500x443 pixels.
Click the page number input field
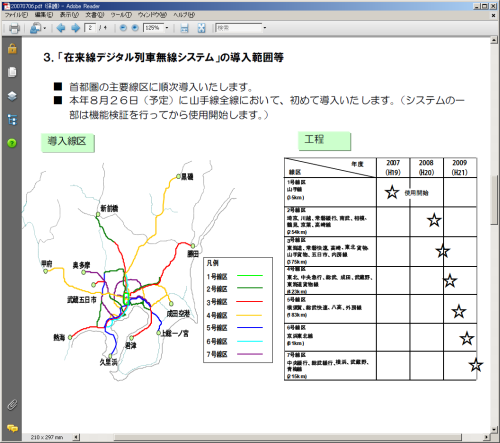tap(90, 28)
